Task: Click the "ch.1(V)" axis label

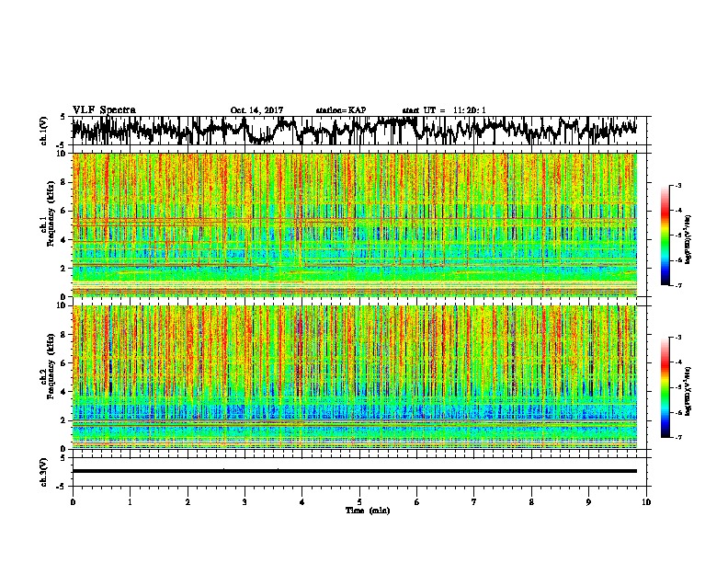Action: pyautogui.click(x=44, y=131)
